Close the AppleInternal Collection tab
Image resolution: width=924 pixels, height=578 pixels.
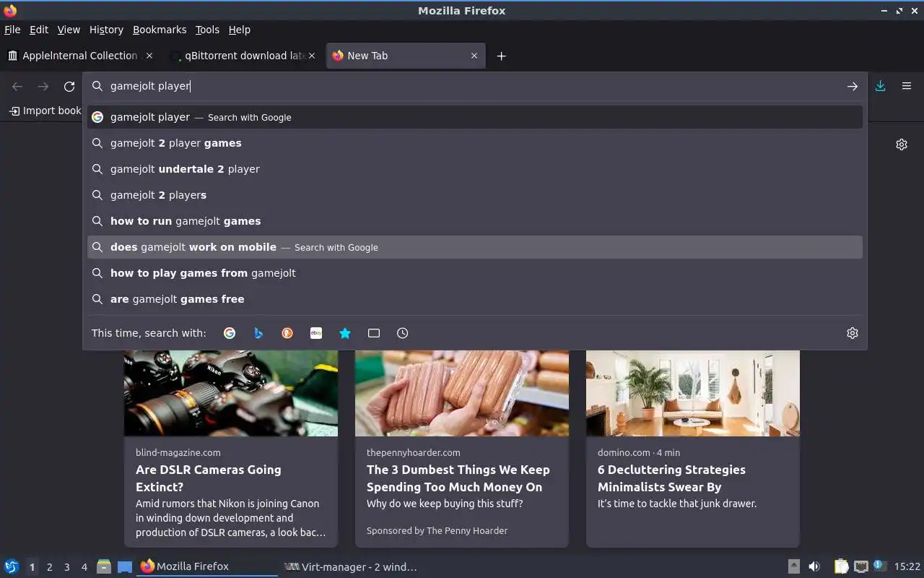[149, 56]
